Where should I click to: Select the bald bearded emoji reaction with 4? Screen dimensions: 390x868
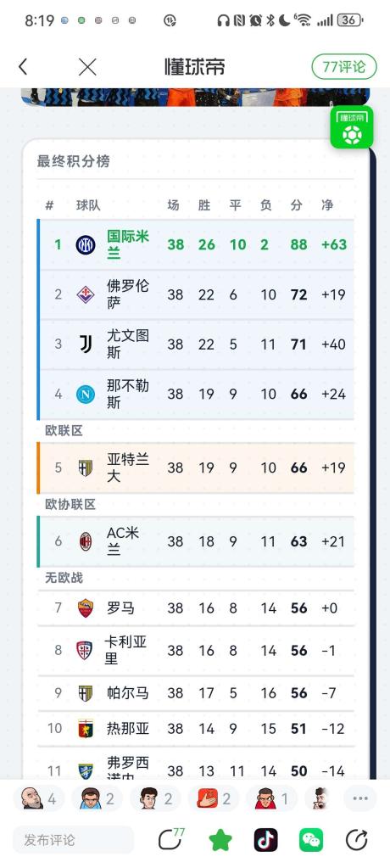coord(39,798)
